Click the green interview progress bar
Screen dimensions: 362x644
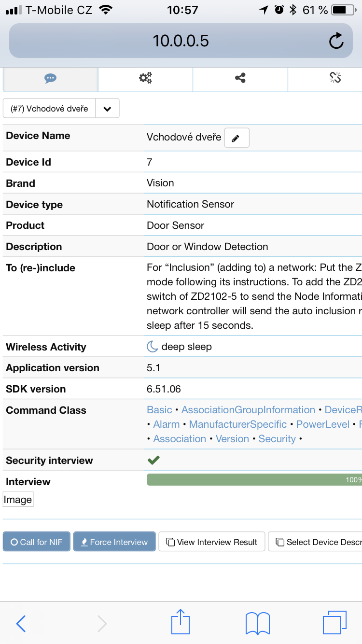coord(254,480)
